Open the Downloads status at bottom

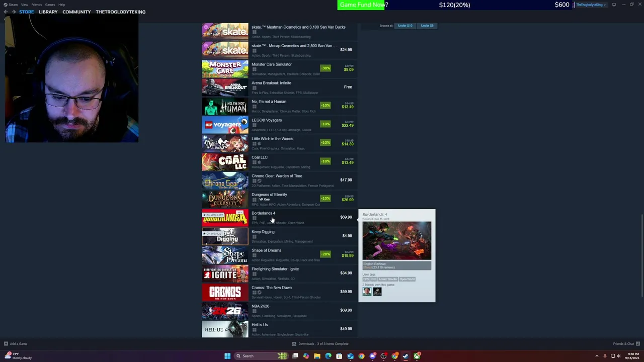coord(320,344)
